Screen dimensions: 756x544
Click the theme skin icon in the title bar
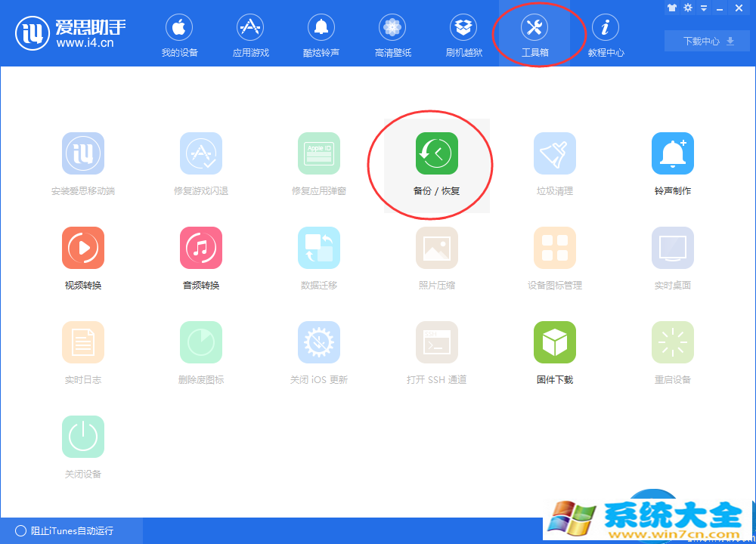tap(671, 8)
